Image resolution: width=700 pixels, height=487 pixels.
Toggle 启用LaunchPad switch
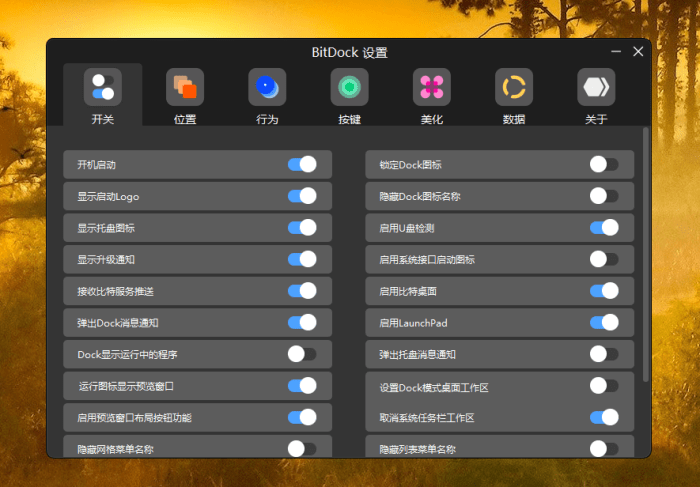click(x=604, y=323)
